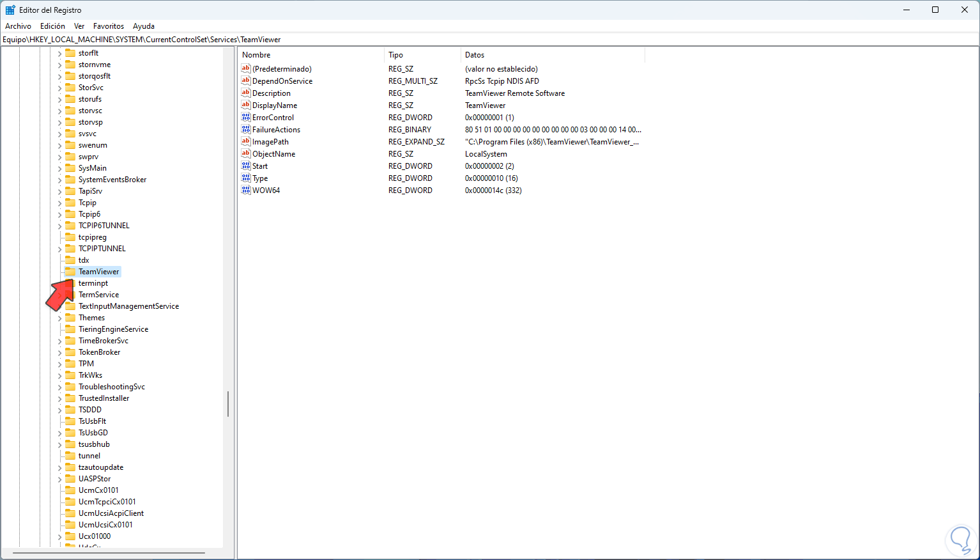Screen dimensions: 980x560
Task: Click the folder icon beside tcpipreg
Action: (70, 237)
